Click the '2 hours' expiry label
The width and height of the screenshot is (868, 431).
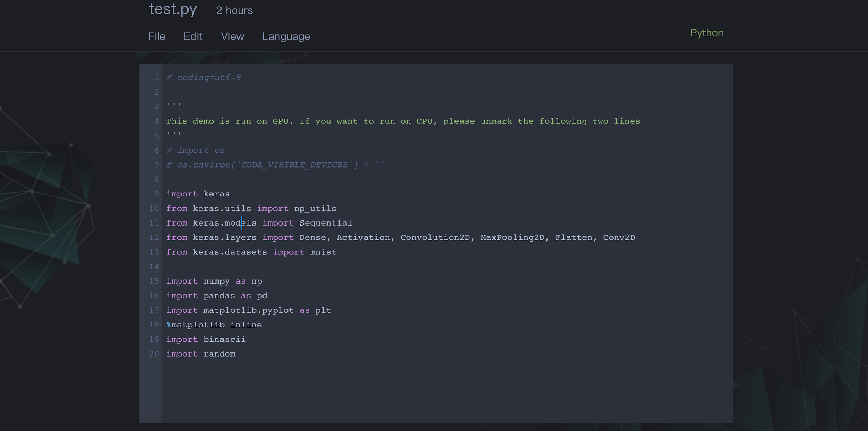pos(234,10)
